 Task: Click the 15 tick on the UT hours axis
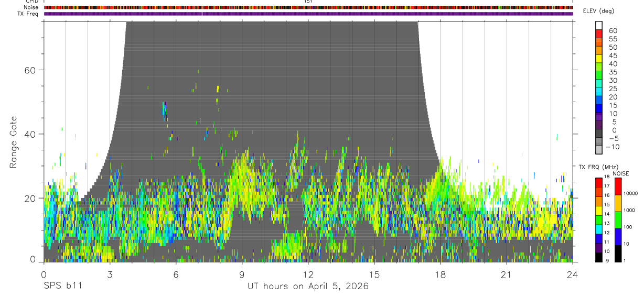(374, 275)
